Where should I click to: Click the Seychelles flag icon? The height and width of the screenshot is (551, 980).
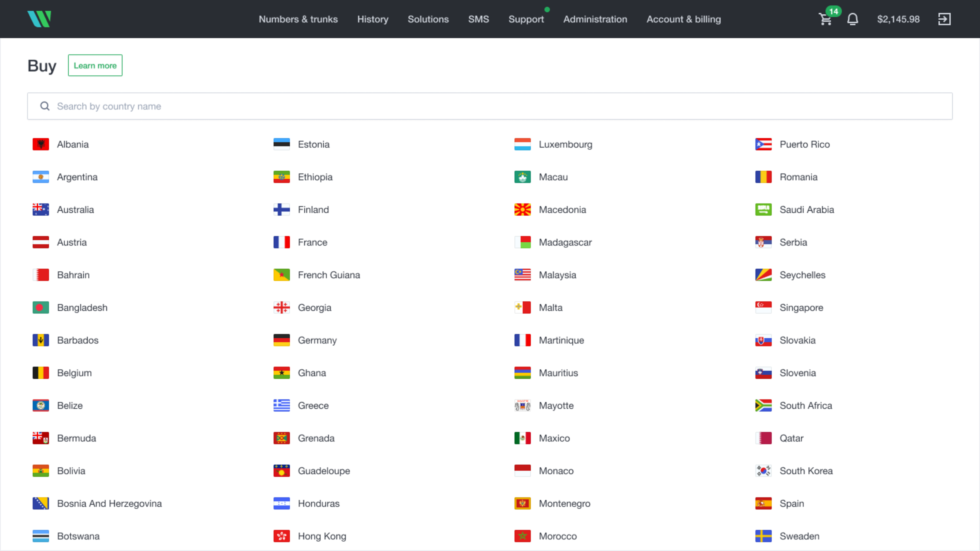click(763, 275)
